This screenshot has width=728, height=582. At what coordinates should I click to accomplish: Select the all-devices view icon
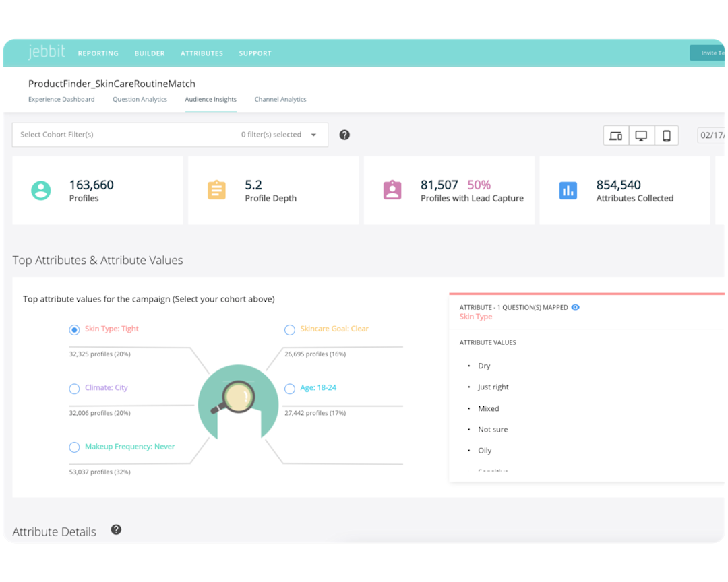[x=615, y=135]
